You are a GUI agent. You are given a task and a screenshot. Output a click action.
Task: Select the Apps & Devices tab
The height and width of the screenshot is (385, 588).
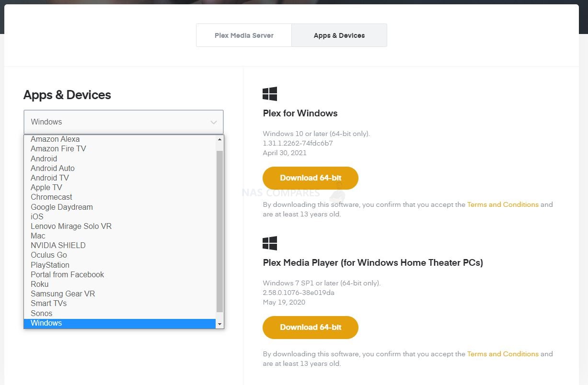(x=339, y=35)
